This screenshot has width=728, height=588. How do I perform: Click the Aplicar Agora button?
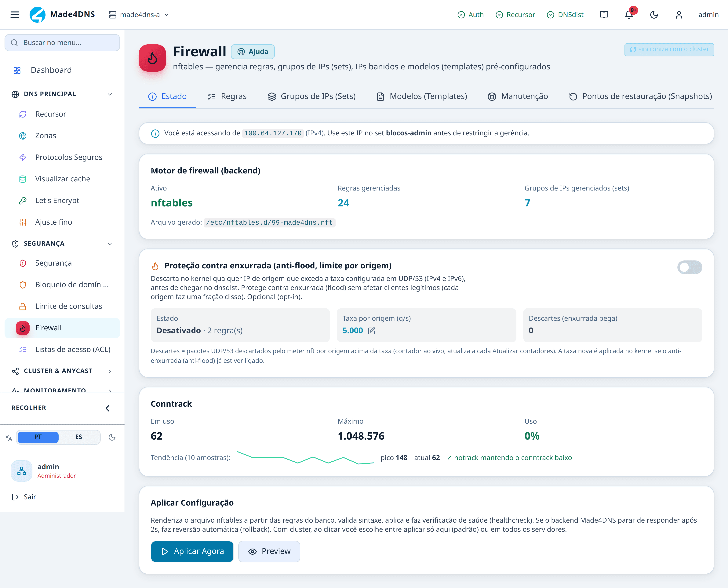(192, 551)
